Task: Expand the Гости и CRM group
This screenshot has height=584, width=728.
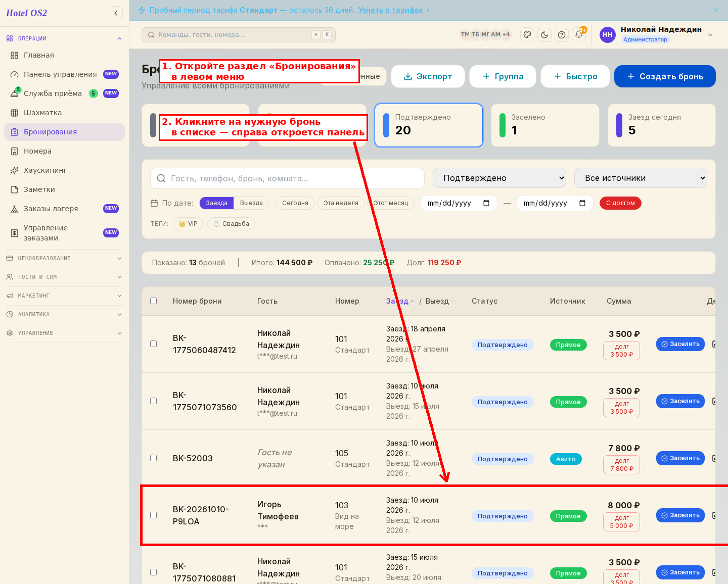Action: point(64,277)
